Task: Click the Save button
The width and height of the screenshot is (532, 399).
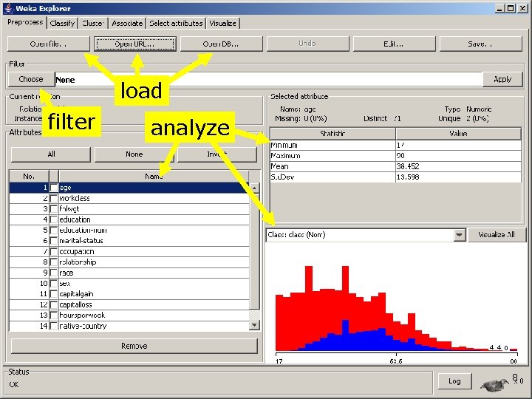Action: pos(480,44)
